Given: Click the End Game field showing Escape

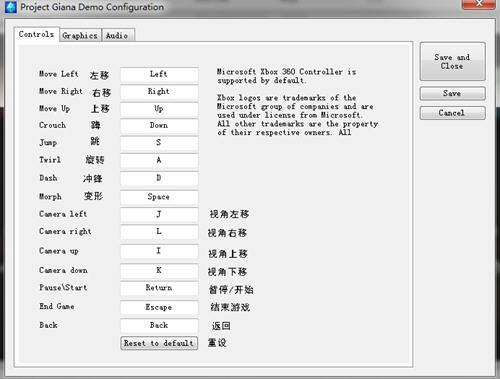Looking at the screenshot, I should [159, 307].
